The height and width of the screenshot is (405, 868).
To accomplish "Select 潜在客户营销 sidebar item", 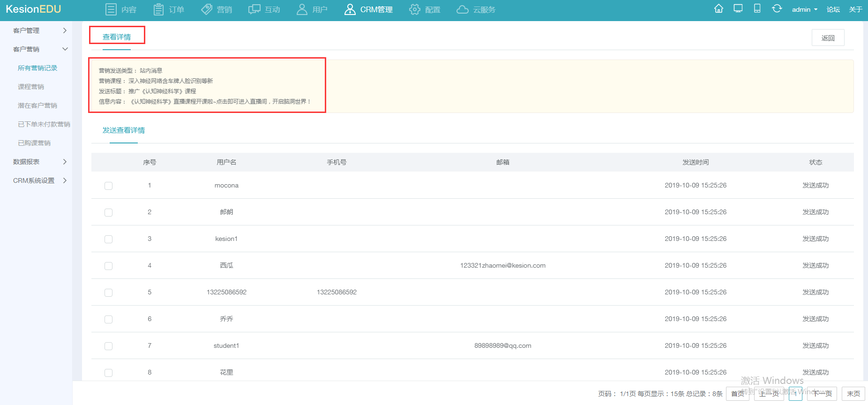I will click(x=37, y=105).
